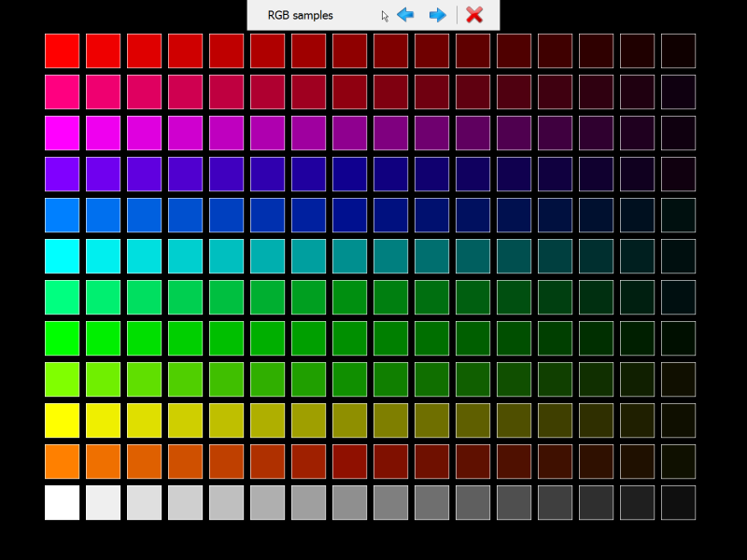Screen dimensions: 747x560
Task: Pick the brightest spring green swatch
Action: coord(62,297)
